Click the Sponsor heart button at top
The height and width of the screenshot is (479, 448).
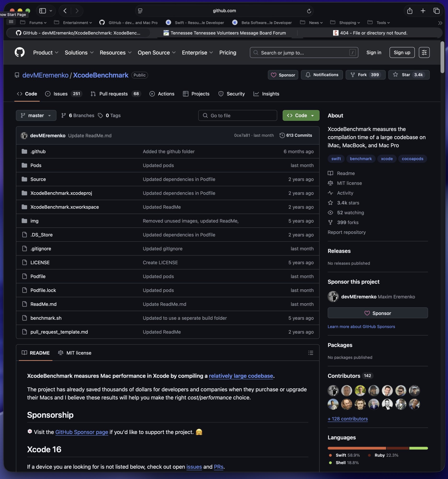tap(283, 75)
